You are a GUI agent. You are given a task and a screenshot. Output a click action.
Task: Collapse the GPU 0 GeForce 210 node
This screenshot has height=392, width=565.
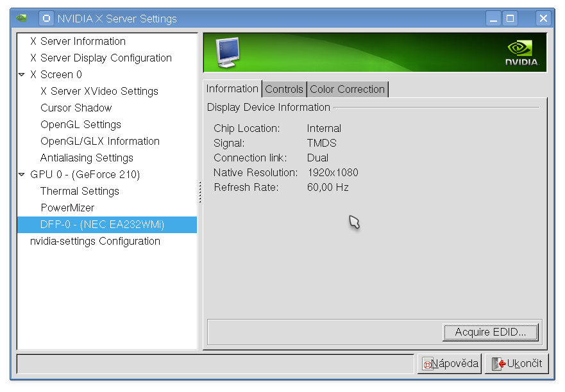coord(22,175)
